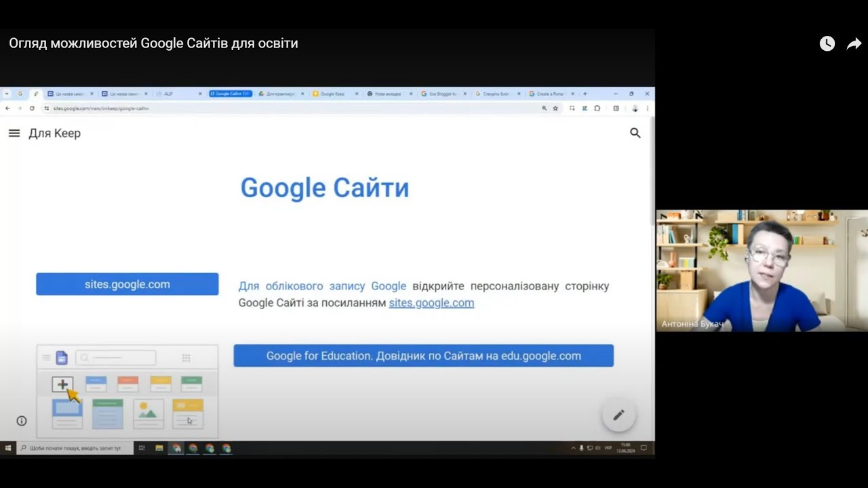Click the Для Keep site title
This screenshot has width=868, height=488.
click(x=54, y=134)
